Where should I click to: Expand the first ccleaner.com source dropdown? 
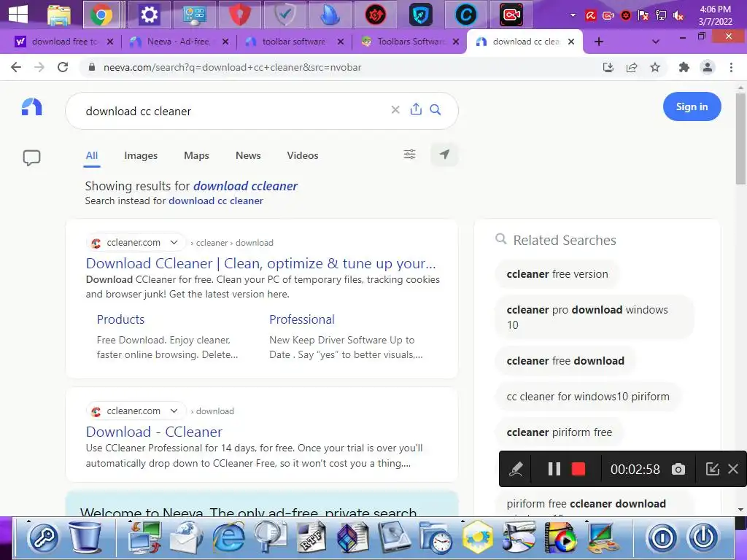tap(174, 242)
